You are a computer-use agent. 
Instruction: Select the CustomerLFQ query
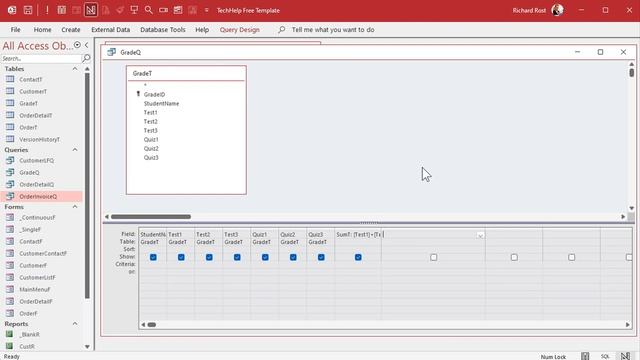(36, 160)
